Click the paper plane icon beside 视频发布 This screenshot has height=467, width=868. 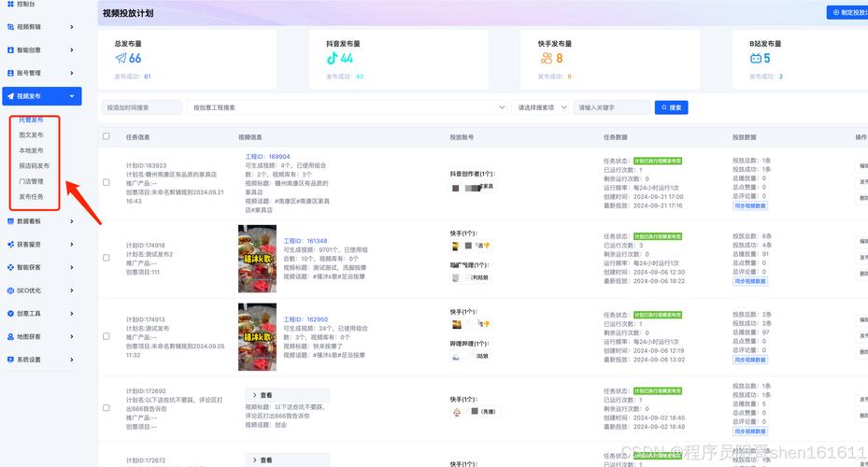[x=10, y=95]
